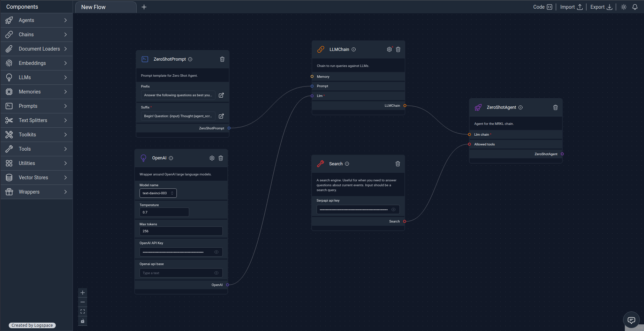Show the OpenAI API Key value
Viewport: 644px width, 331px height.
click(216, 252)
